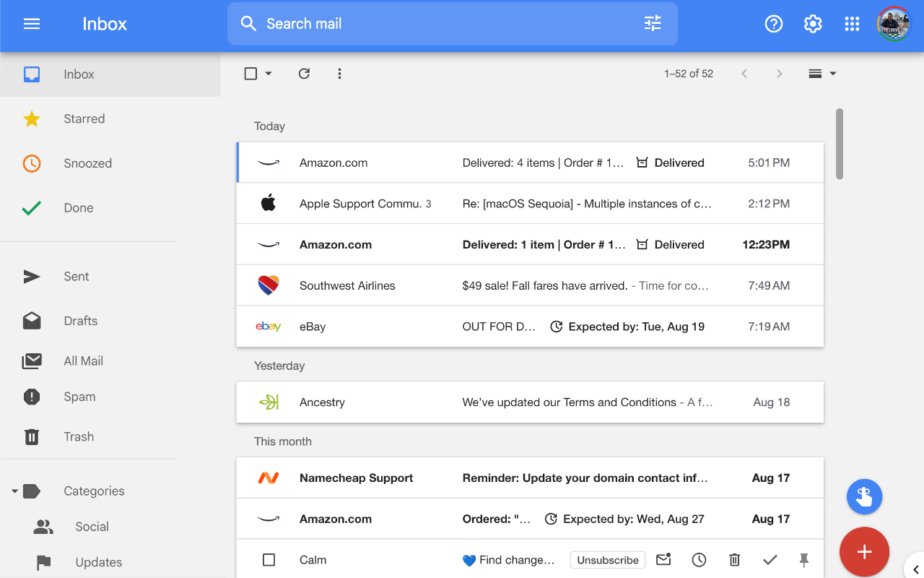Click the blue touch pointer floating button
The width and height of the screenshot is (924, 578).
(x=865, y=496)
